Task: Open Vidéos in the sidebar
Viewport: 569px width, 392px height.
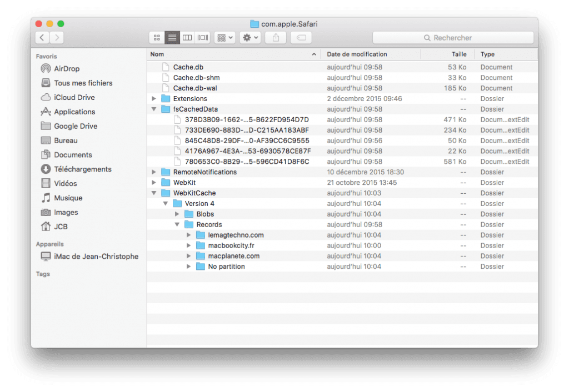Action: pos(59,183)
